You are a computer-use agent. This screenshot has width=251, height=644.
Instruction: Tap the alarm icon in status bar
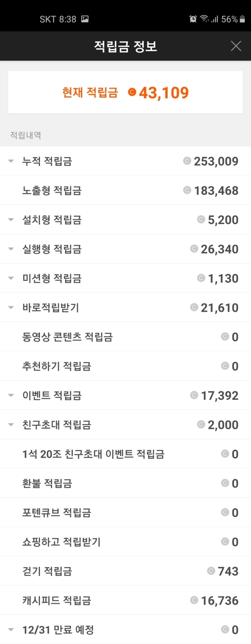click(x=193, y=19)
